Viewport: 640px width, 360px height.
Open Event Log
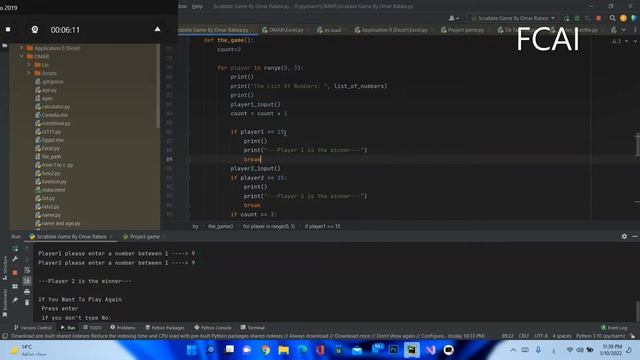[614, 327]
